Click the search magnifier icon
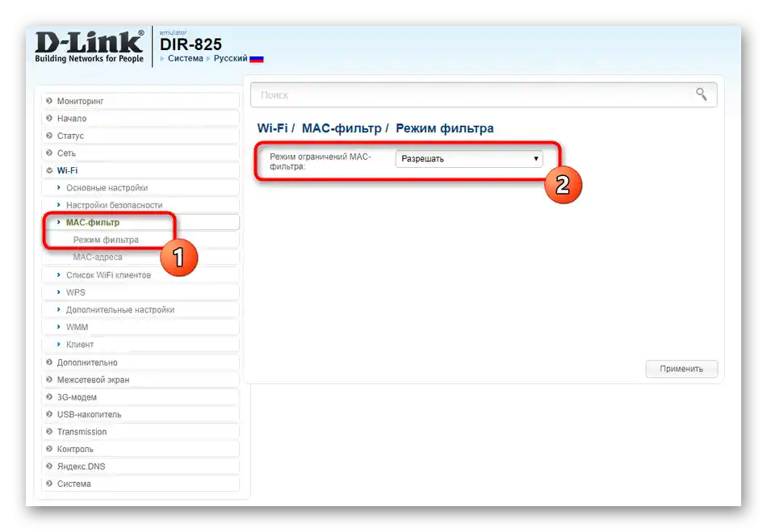 [701, 94]
